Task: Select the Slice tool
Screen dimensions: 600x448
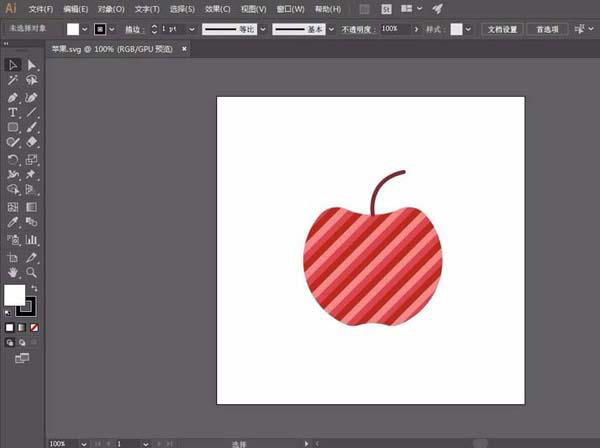Action: click(31, 257)
